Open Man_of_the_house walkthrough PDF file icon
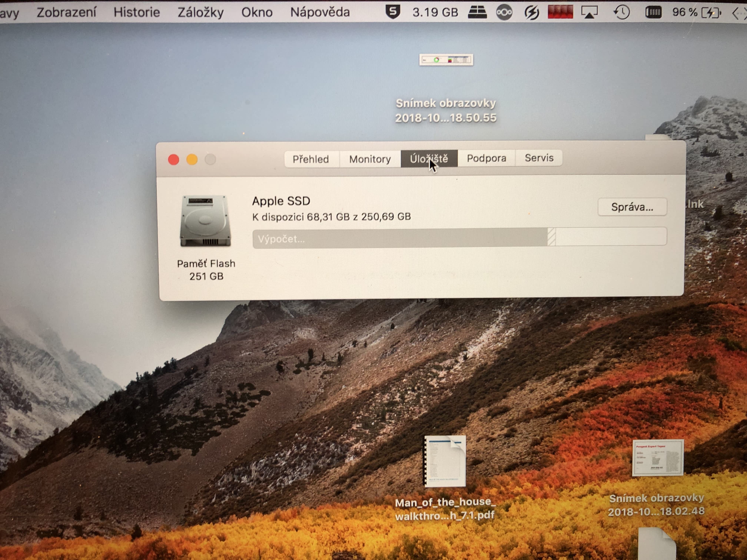This screenshot has height=560, width=747. coord(445,461)
